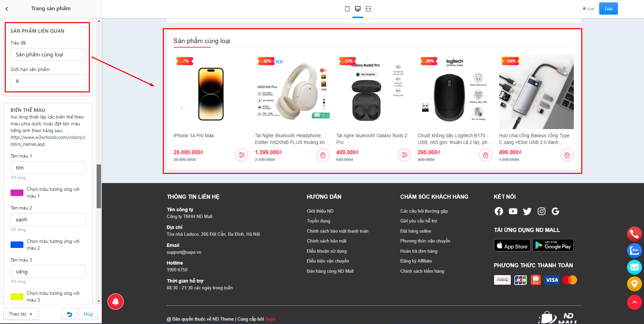Click scrollbar down arrow in sidebar
This screenshot has height=324, width=644.
[x=99, y=301]
